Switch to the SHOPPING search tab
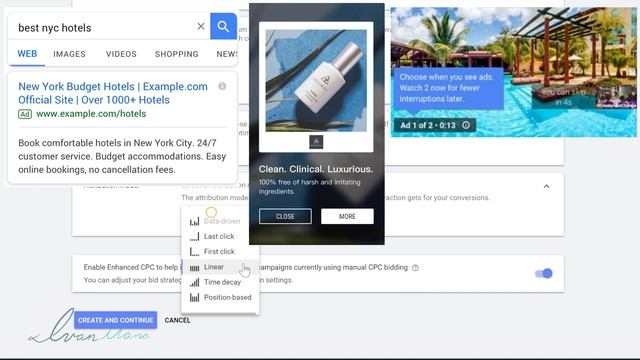 (177, 54)
